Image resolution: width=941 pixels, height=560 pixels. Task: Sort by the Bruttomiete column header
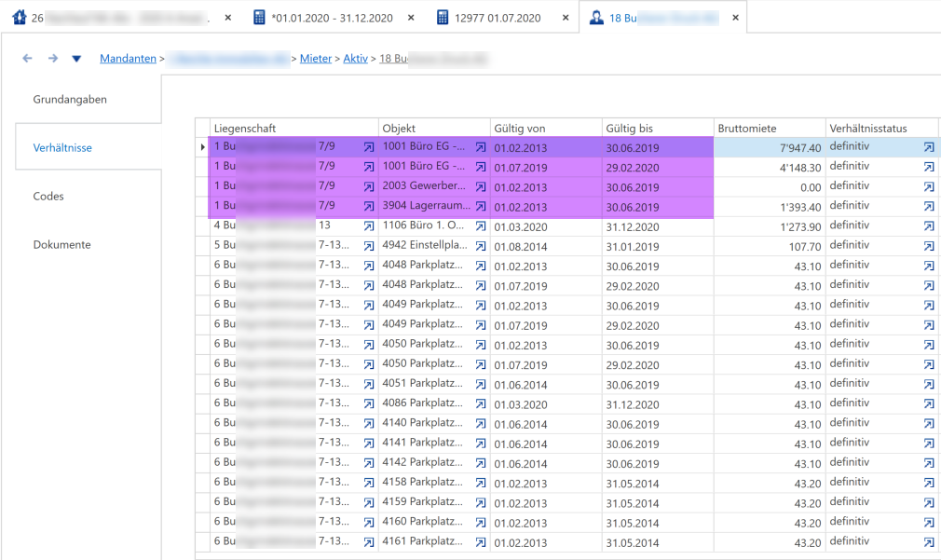(770, 128)
